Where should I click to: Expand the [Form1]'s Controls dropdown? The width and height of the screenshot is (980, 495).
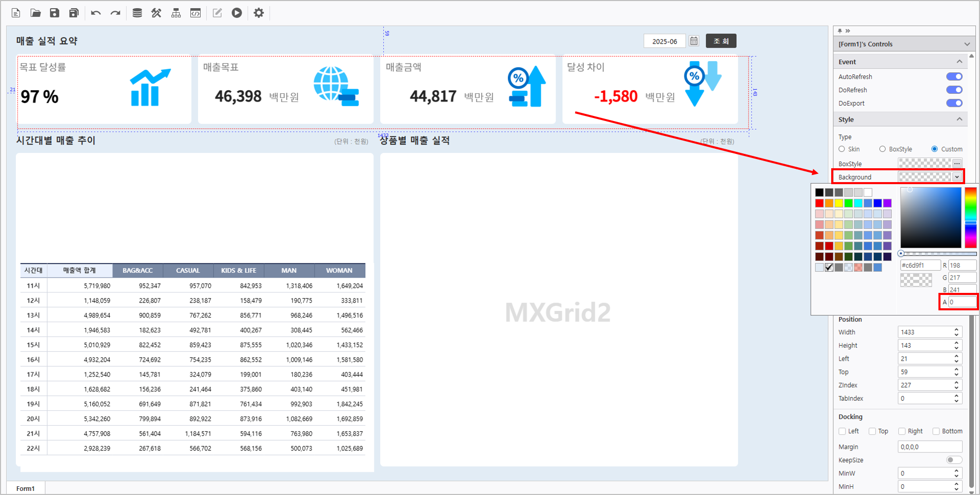[967, 44]
